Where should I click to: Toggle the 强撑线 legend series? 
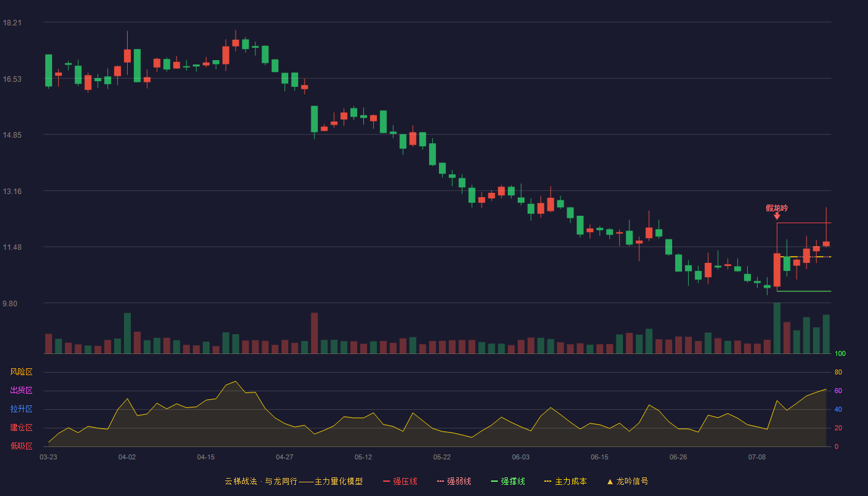click(x=508, y=481)
